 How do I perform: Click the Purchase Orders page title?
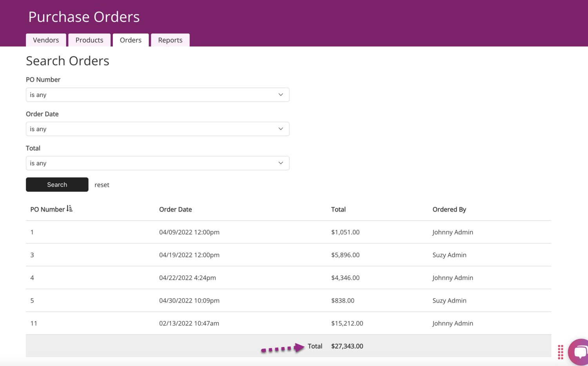[x=84, y=17]
